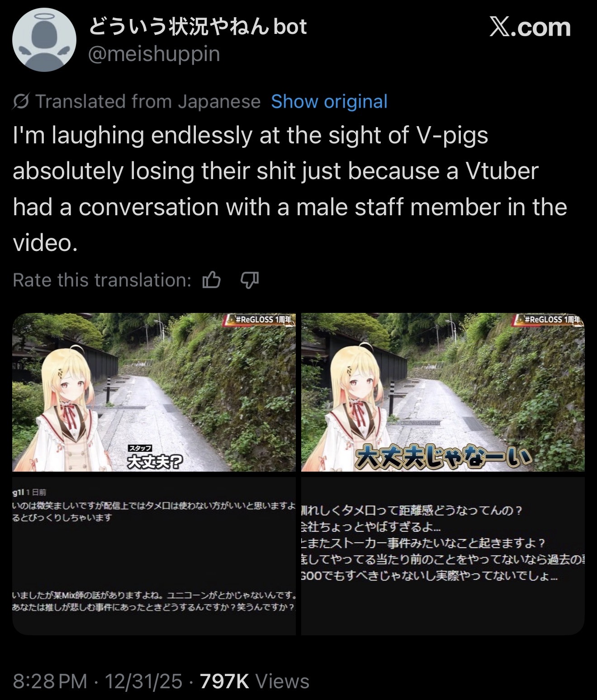
Task: Open the bottom-left comments screenshot
Action: click(154, 556)
